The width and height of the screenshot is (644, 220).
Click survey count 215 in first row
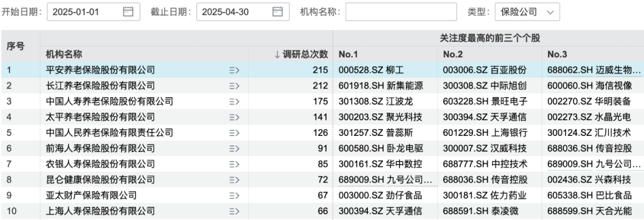[320, 70]
